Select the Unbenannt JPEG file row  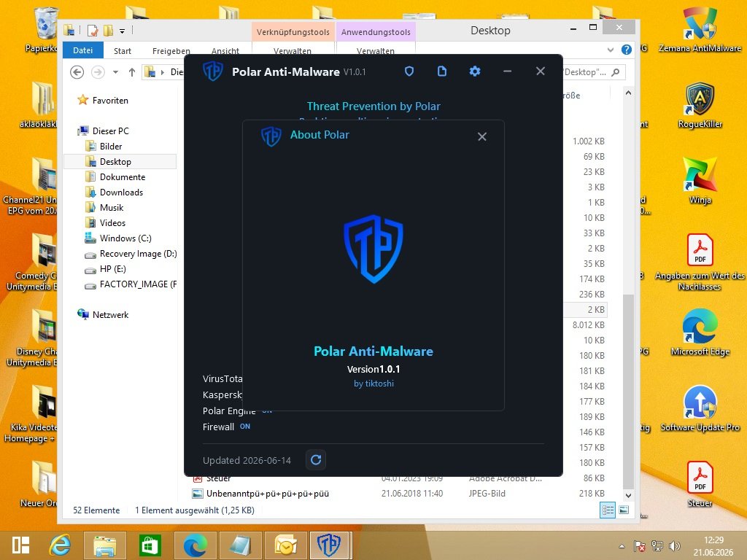pos(398,494)
